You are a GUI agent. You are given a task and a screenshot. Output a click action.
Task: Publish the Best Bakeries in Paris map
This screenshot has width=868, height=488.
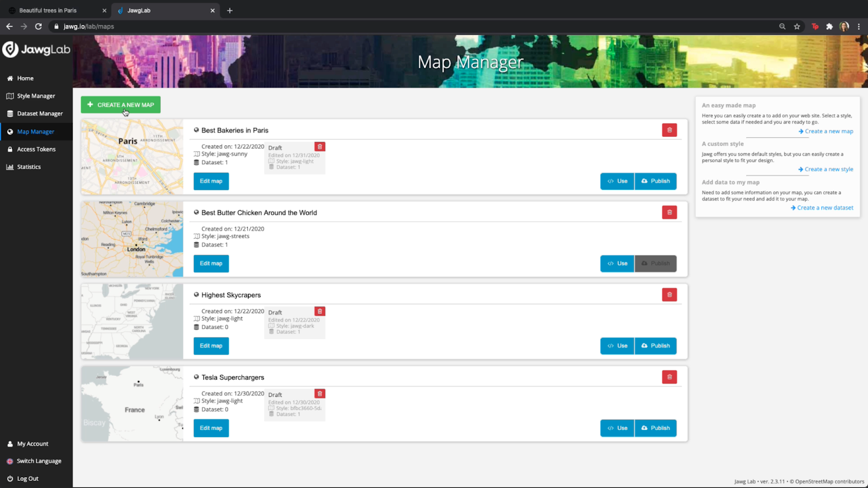point(656,181)
